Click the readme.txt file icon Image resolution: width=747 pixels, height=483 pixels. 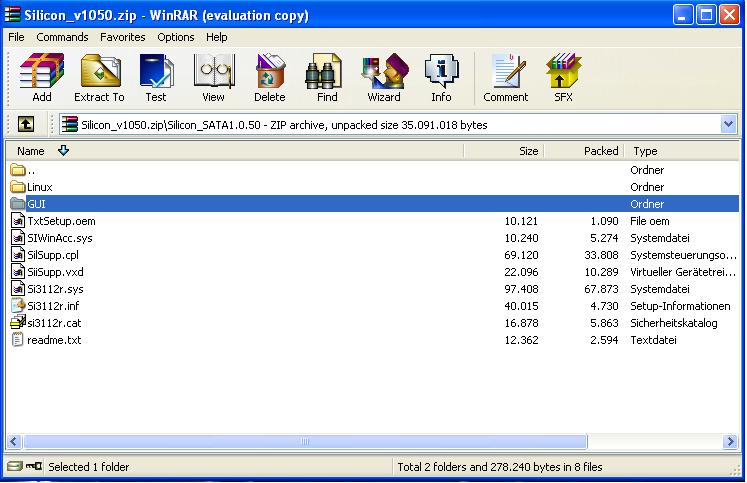click(18, 340)
